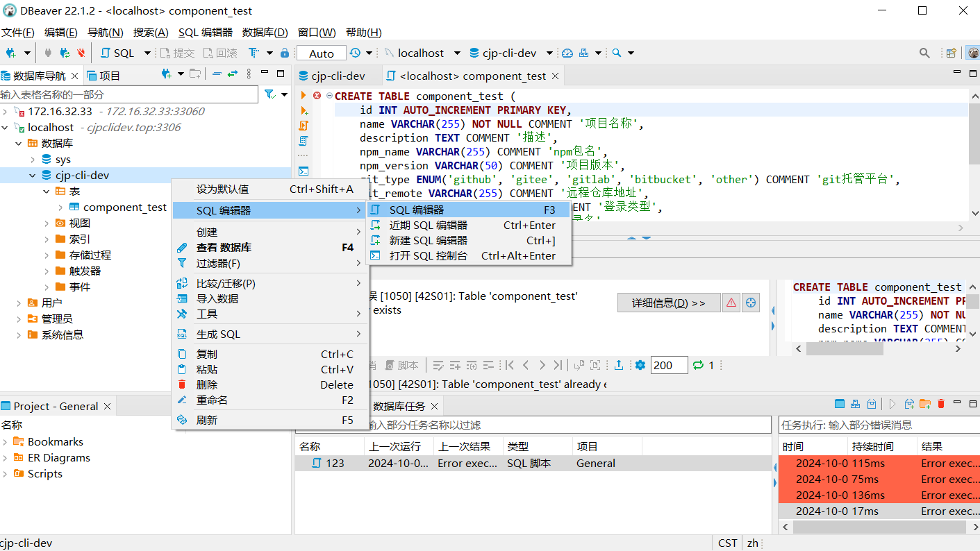Minimize the database navigator panel
This screenshot has height=551, width=980.
pyautogui.click(x=264, y=74)
